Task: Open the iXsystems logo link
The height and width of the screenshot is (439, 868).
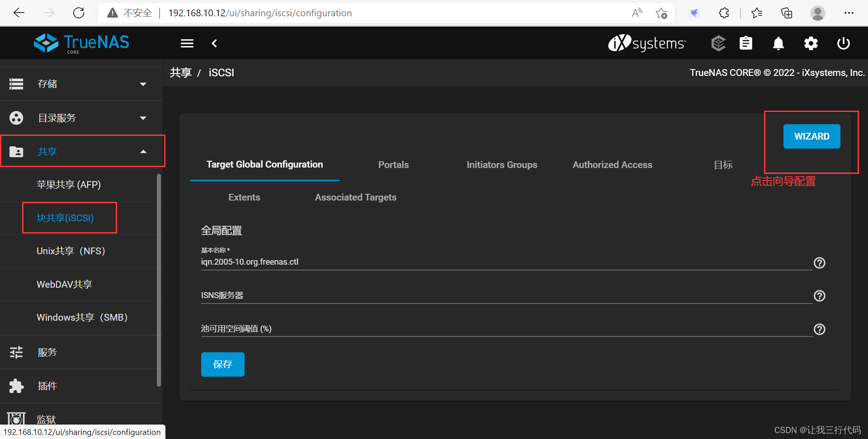Action: coord(647,43)
